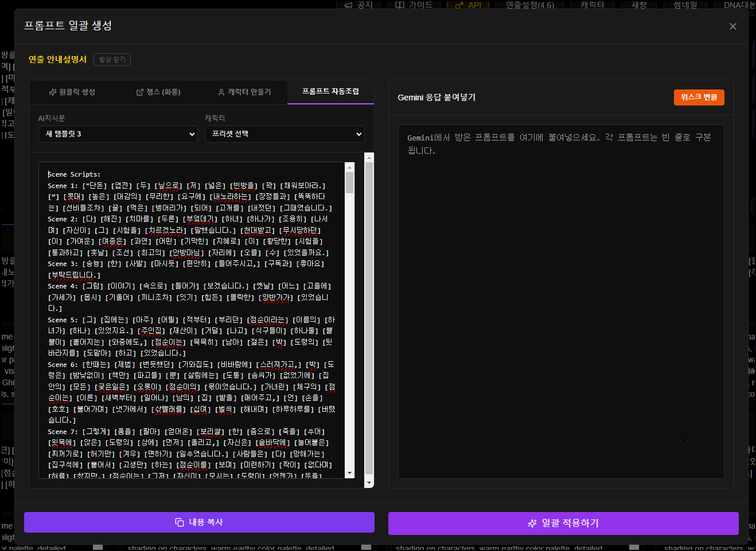Viewport: 756px width, 551px height.
Task: Expand the 캐릭터 프리셋 선택 dropdown
Action: [285, 134]
